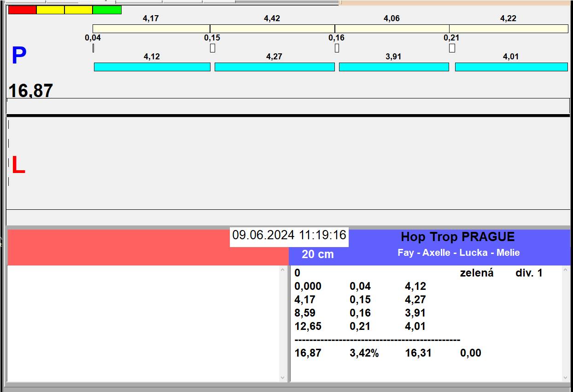Click the red start light swatch

click(22, 10)
